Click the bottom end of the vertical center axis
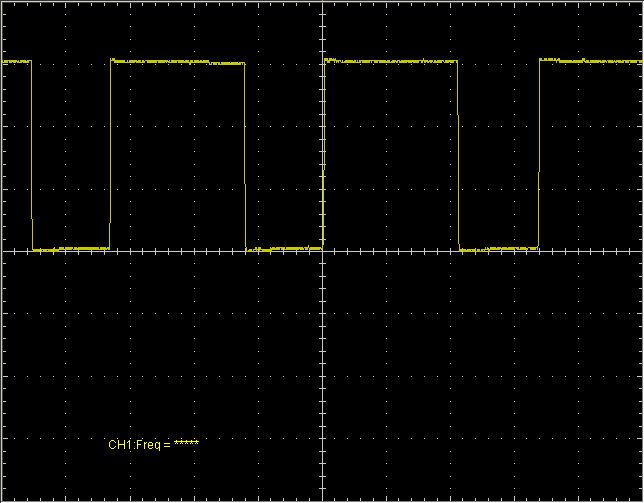Image resolution: width=644 pixels, height=503 pixels. (x=323, y=496)
